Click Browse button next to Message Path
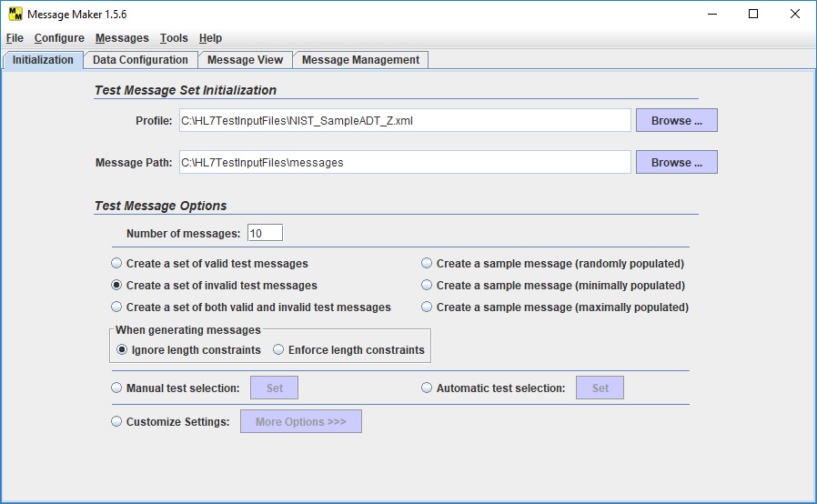817x504 pixels. tap(676, 162)
